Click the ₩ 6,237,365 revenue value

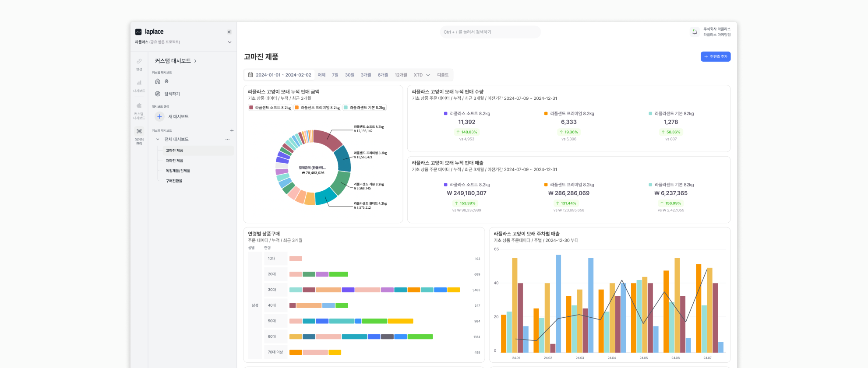click(x=670, y=193)
